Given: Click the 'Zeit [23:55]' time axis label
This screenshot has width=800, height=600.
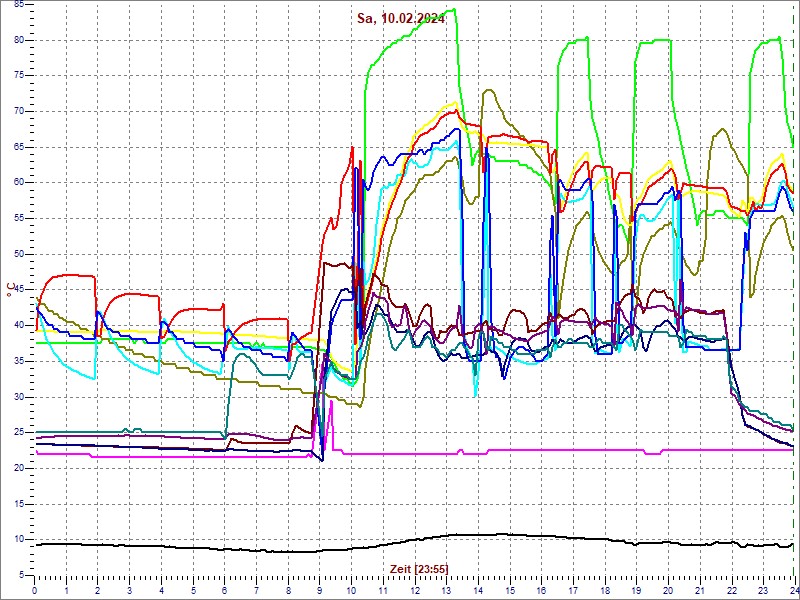Looking at the screenshot, I should [419, 569].
